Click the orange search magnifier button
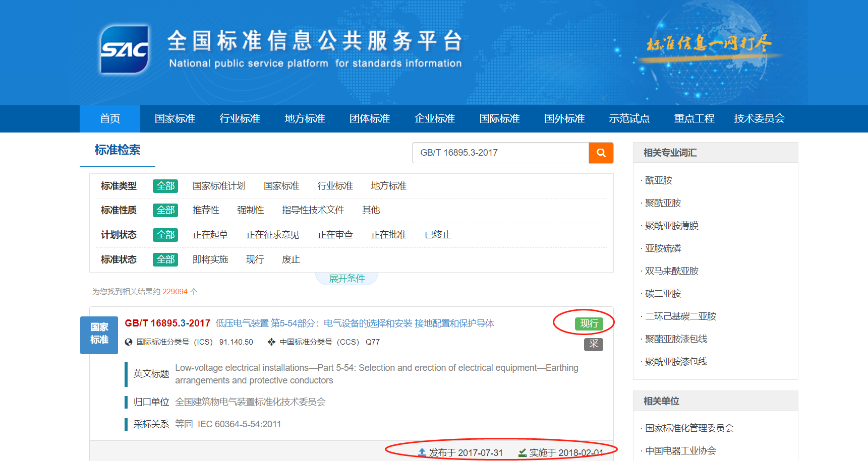Screen dimensions: 868x461 coord(601,153)
